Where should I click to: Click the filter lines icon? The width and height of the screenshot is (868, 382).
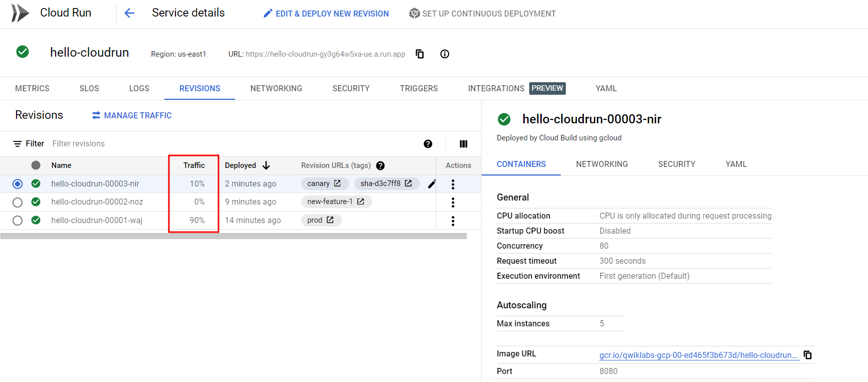coord(18,144)
